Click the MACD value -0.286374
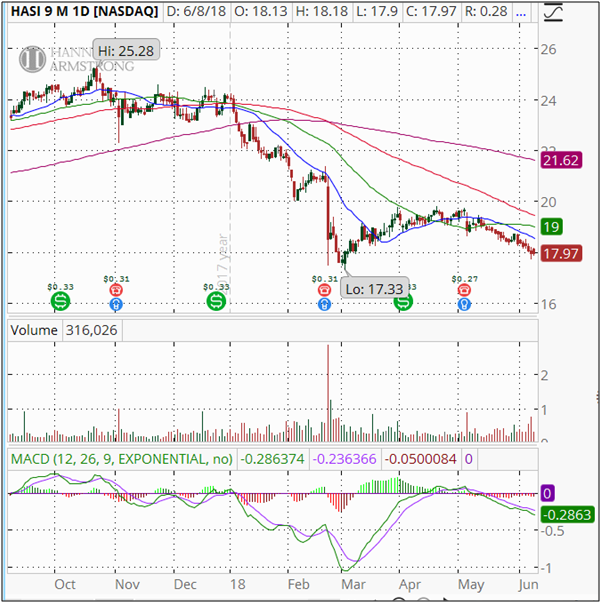Viewport: 602px width, 603px height. [x=274, y=459]
